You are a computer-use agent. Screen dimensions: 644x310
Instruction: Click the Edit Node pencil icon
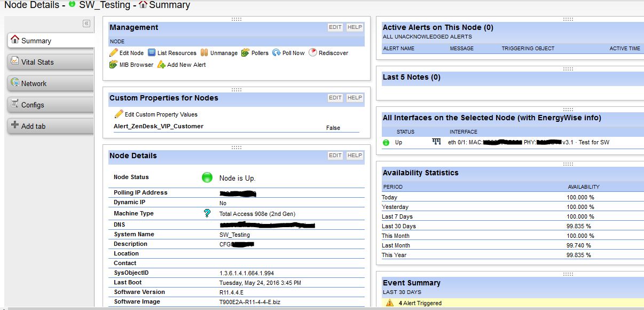coord(113,53)
